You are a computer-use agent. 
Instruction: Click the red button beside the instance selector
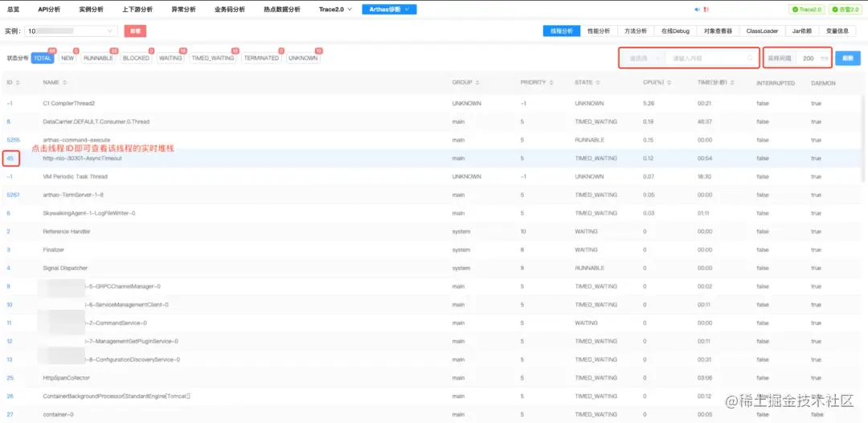135,31
